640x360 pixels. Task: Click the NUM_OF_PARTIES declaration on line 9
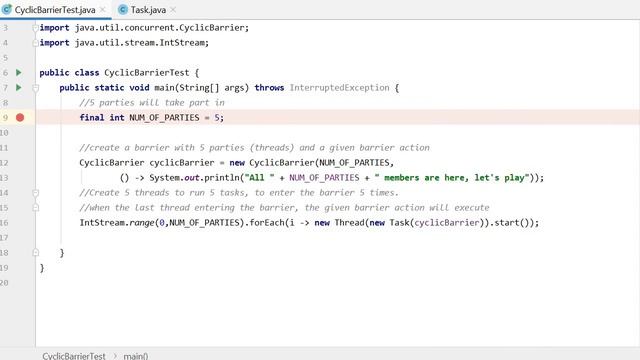164,118
